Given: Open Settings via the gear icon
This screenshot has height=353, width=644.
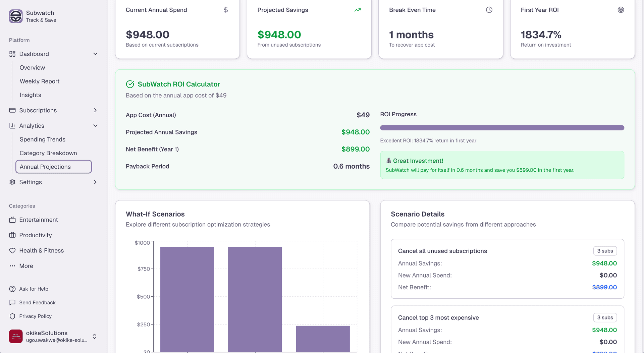Looking at the screenshot, I should 12,182.
